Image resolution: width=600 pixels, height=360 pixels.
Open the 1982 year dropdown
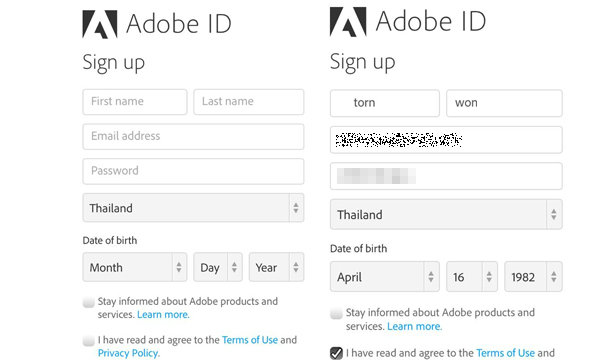coord(533,277)
